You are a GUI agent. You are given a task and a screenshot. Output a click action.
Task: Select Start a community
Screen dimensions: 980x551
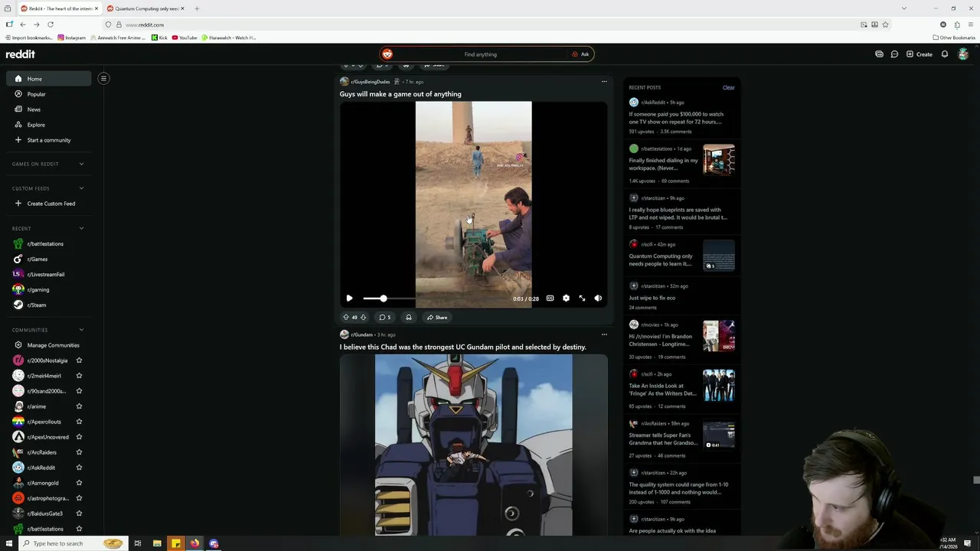pos(49,140)
